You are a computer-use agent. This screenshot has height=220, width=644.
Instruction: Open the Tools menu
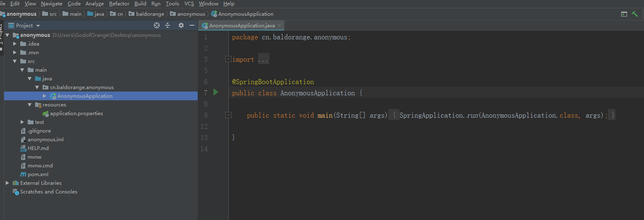[x=172, y=4]
